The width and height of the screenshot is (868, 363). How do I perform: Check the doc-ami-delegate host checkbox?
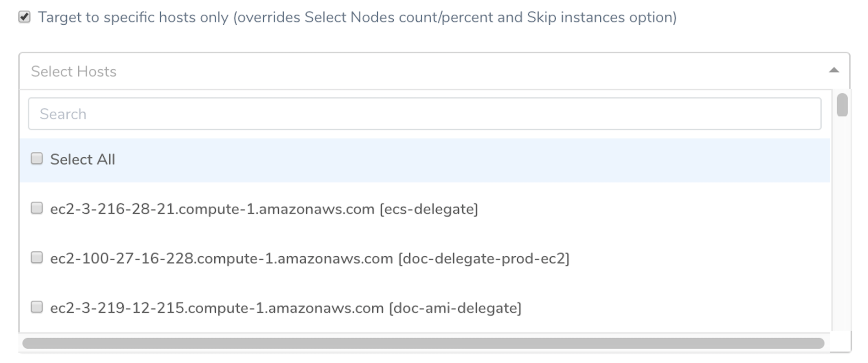click(x=37, y=307)
